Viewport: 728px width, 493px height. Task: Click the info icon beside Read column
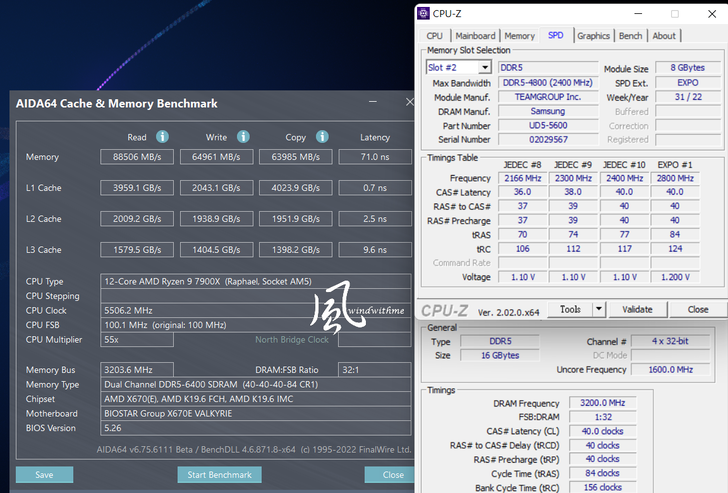tap(162, 137)
